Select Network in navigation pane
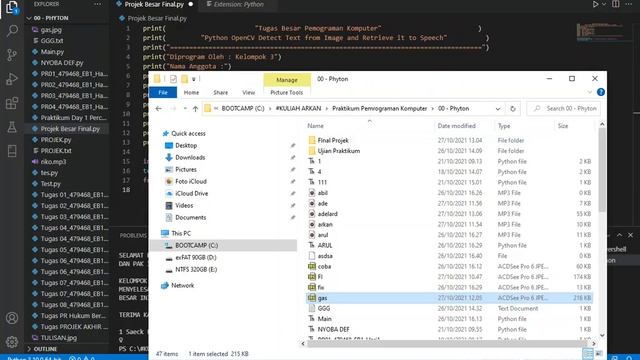 pyautogui.click(x=182, y=286)
